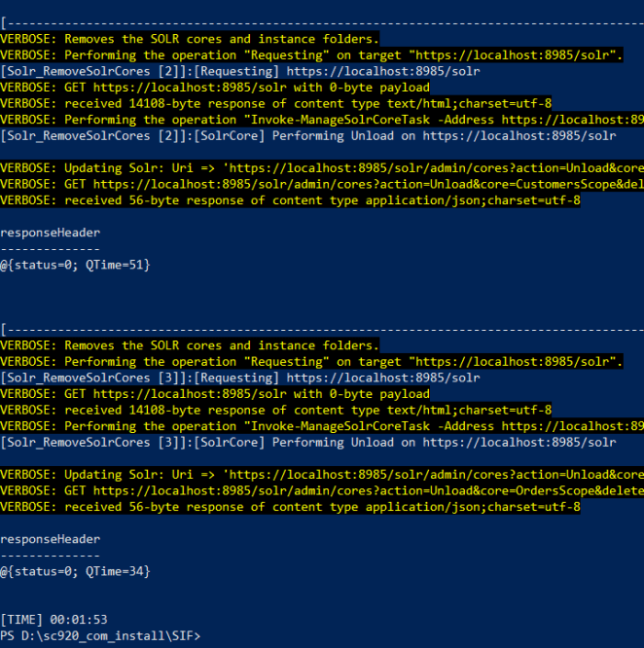Click the Solr_RemoveSolrCores [2] Requesting line
This screenshot has width=644, height=648.
click(239, 72)
